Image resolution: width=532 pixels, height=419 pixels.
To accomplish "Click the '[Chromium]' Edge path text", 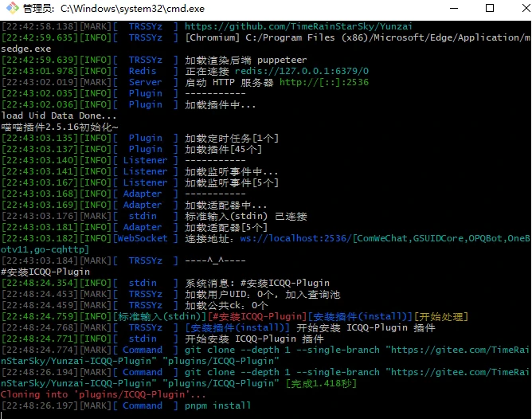I will 358,37.
